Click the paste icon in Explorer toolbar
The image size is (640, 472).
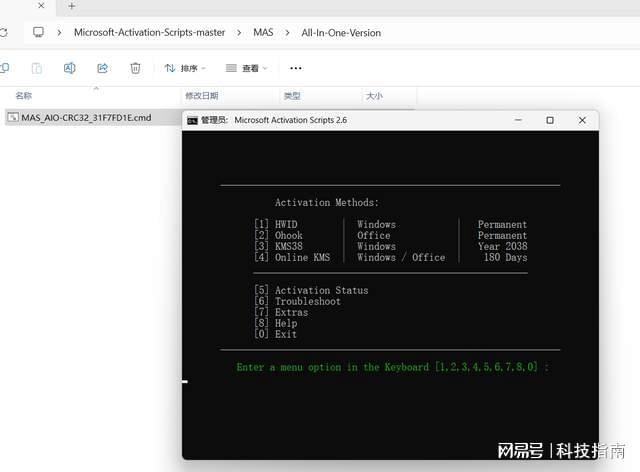pyautogui.click(x=37, y=68)
